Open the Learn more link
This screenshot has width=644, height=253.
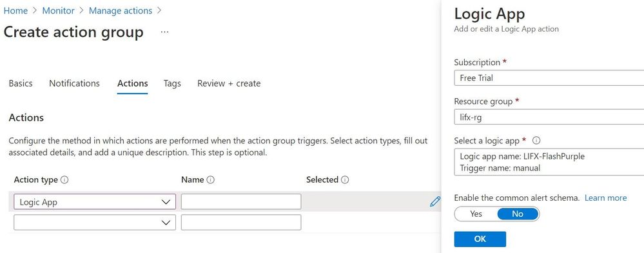pyautogui.click(x=605, y=198)
